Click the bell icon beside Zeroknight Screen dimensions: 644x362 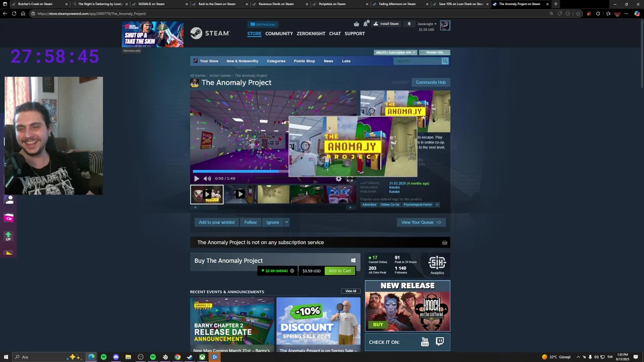click(x=409, y=24)
